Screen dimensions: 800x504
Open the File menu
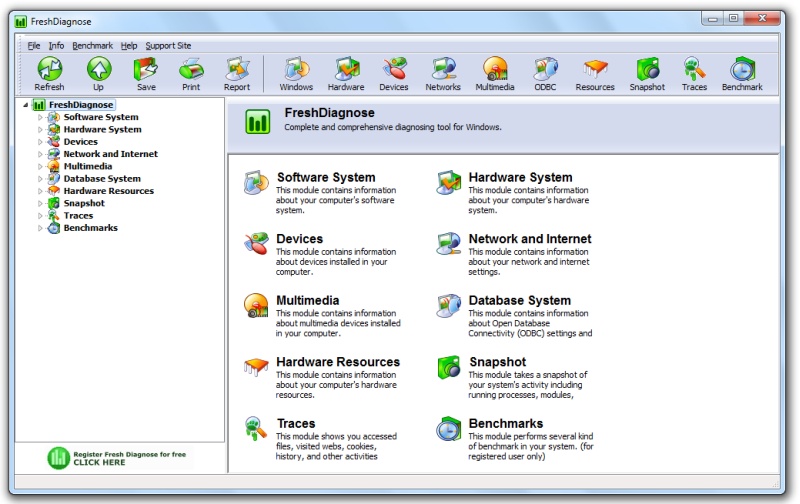[34, 46]
